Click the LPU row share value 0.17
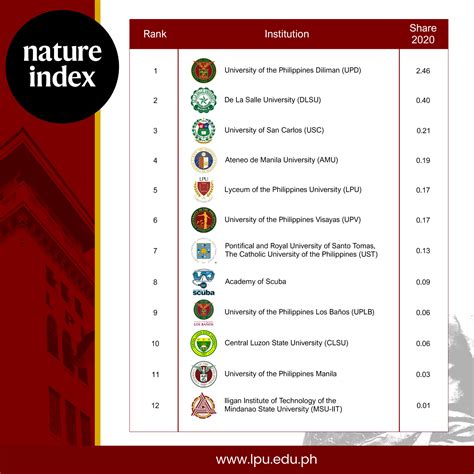 [x=423, y=190]
